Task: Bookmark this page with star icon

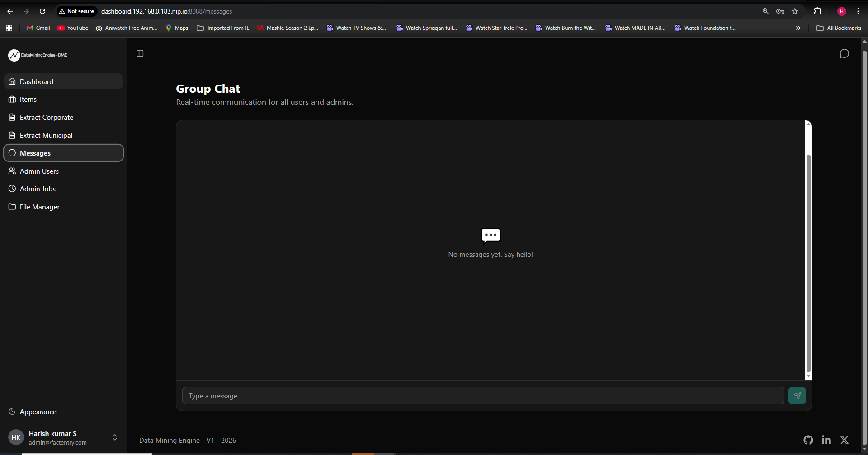Action: coord(795,11)
